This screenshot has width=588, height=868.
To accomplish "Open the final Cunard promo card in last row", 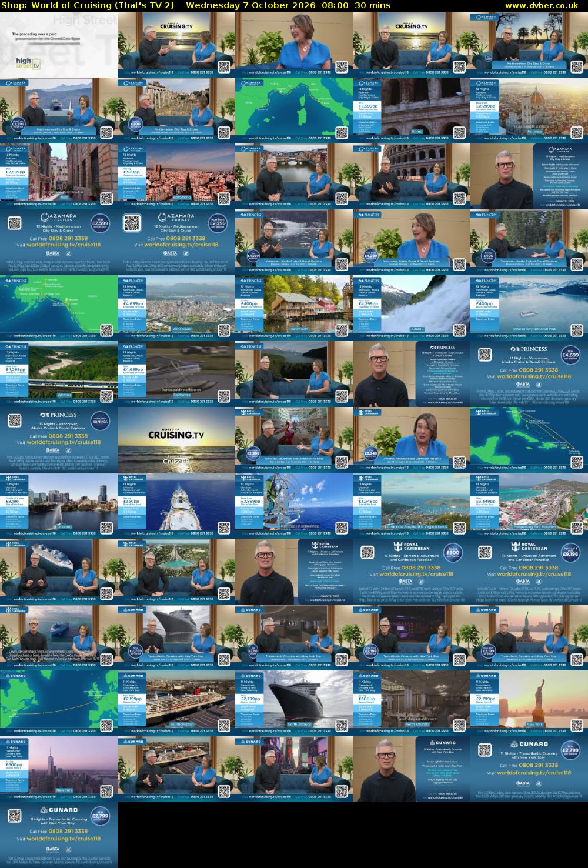I will coord(59,835).
